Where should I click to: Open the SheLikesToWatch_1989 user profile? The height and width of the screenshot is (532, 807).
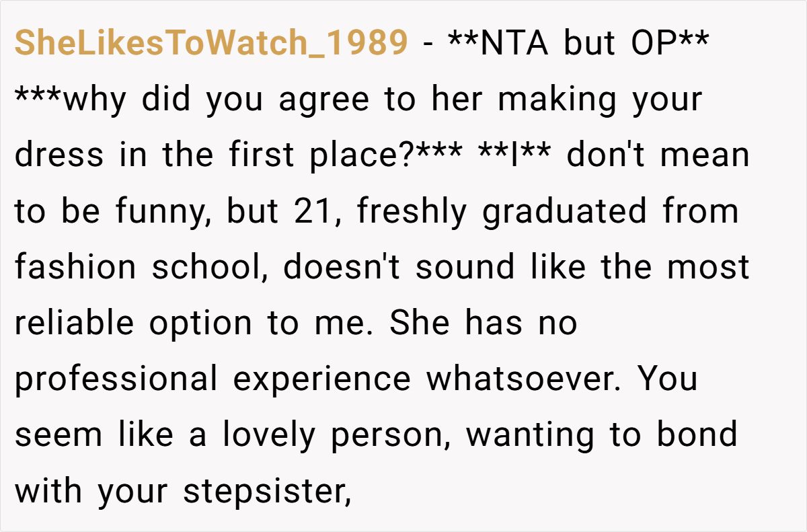tap(211, 44)
